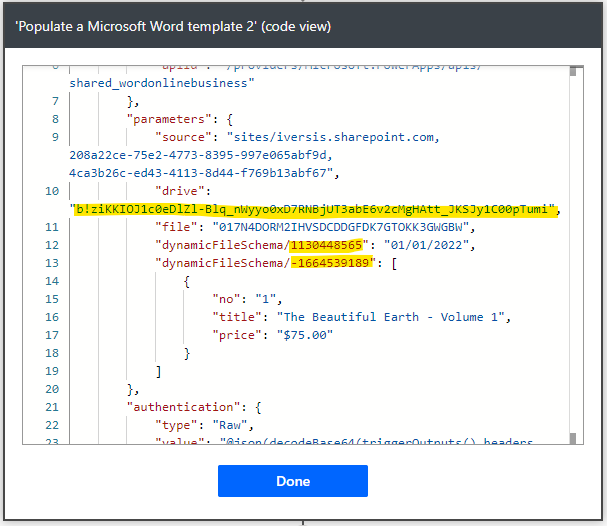Click the shared_wordonlinebusiness text
The image size is (607, 526).
[158, 83]
